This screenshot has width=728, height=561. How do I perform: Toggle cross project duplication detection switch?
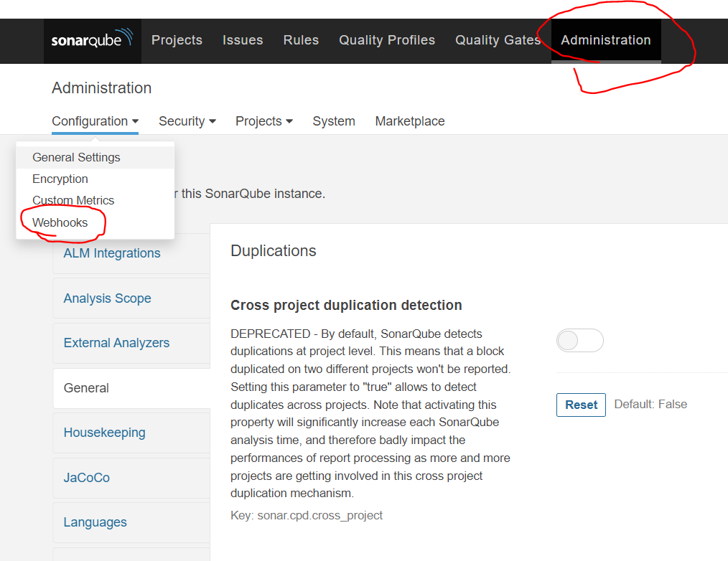pos(580,341)
